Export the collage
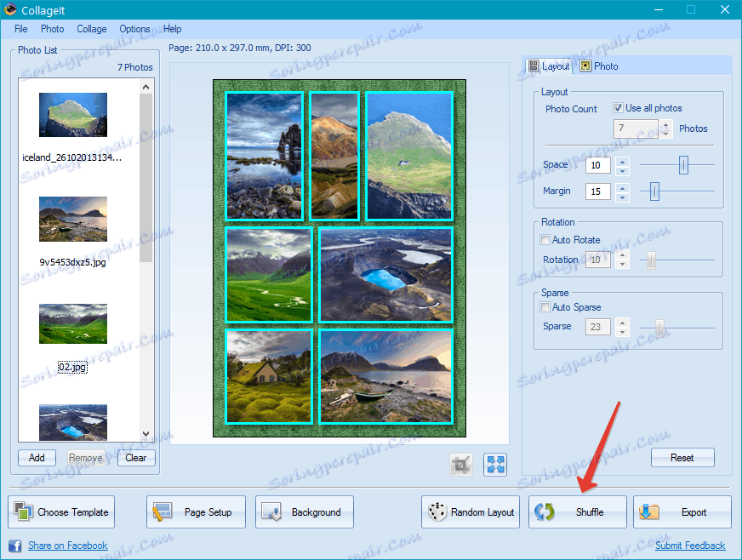The width and height of the screenshot is (742, 560). (x=682, y=511)
